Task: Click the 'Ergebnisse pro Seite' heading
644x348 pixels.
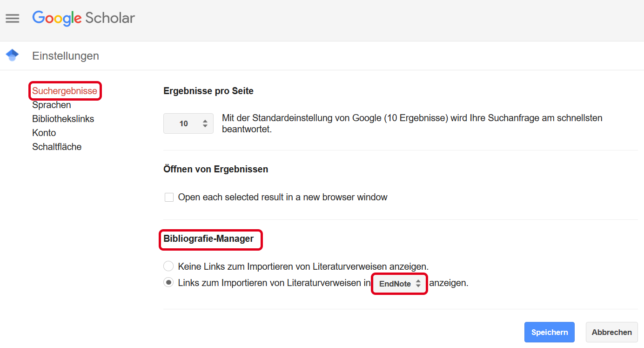Action: tap(208, 91)
